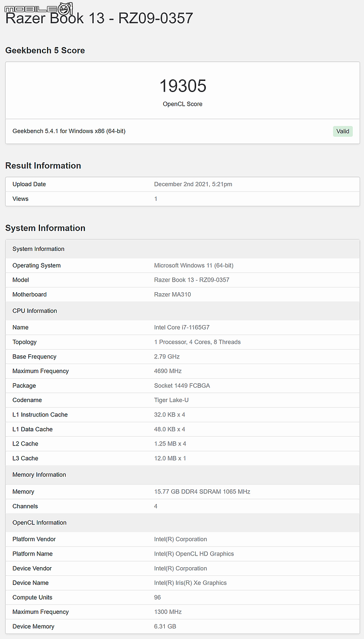Screen dimensions: 364x639
Task: Click the Intel Core i7-1165G7 name value
Action: 181,328
